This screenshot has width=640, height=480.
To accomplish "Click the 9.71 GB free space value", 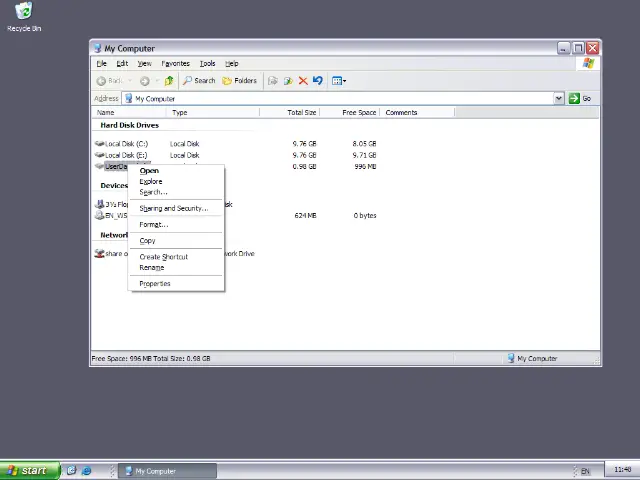I will (x=364, y=155).
